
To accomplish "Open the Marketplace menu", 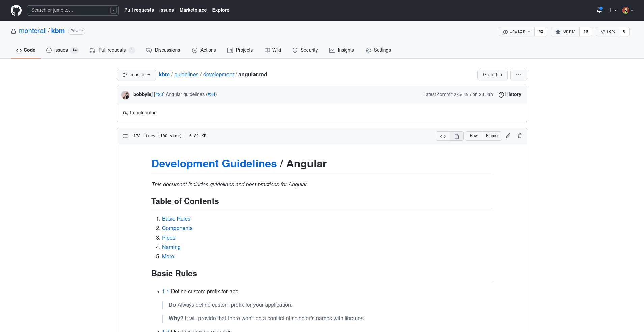I will pyautogui.click(x=193, y=10).
